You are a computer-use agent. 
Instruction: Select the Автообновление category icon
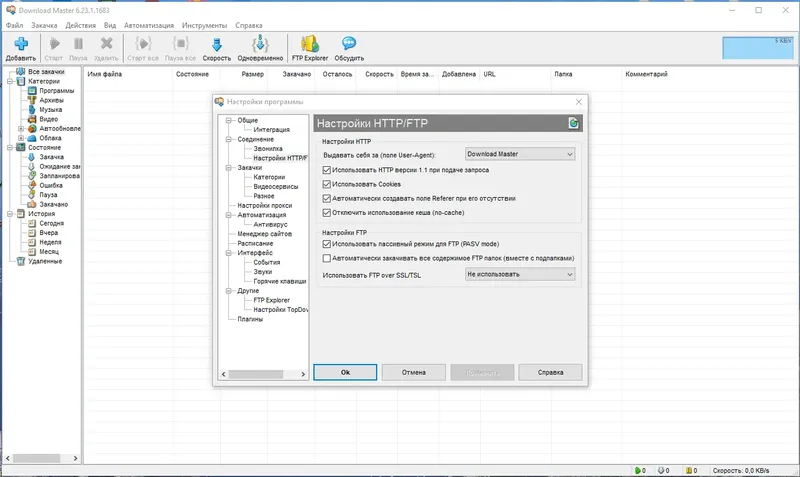point(32,129)
